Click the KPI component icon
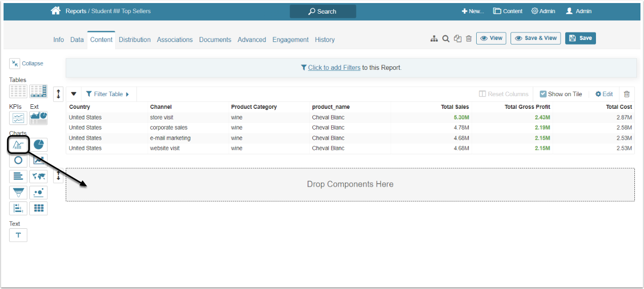644x289 pixels. [x=18, y=118]
